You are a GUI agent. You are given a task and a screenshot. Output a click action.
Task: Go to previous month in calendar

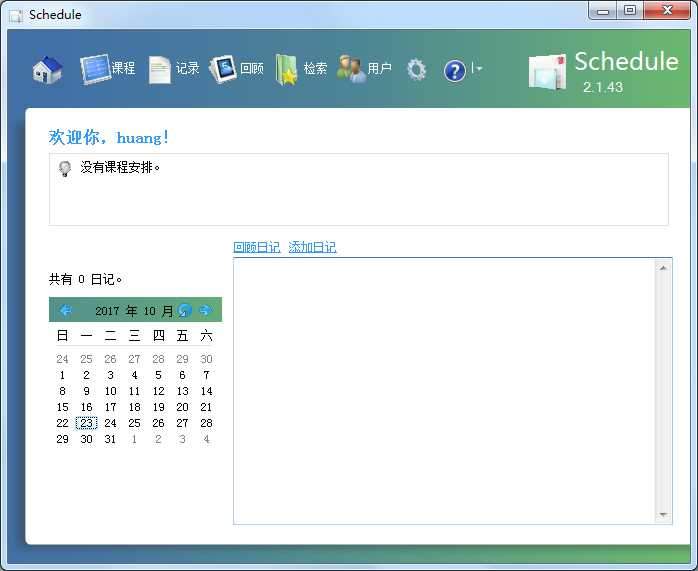point(65,310)
